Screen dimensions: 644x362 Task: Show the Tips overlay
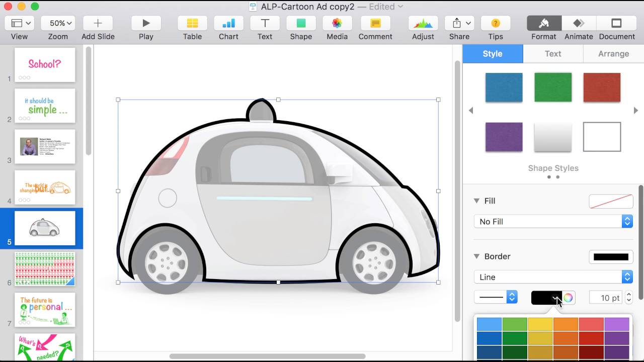(x=496, y=23)
